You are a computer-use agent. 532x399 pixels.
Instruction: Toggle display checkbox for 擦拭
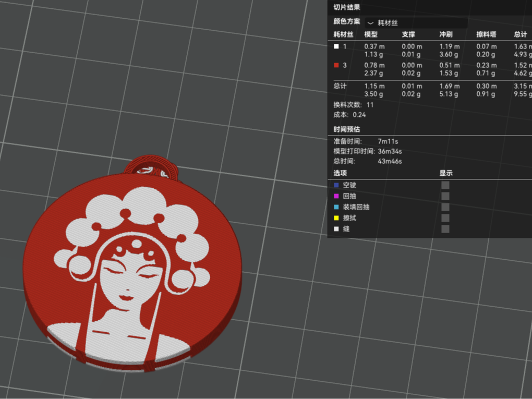(x=445, y=218)
